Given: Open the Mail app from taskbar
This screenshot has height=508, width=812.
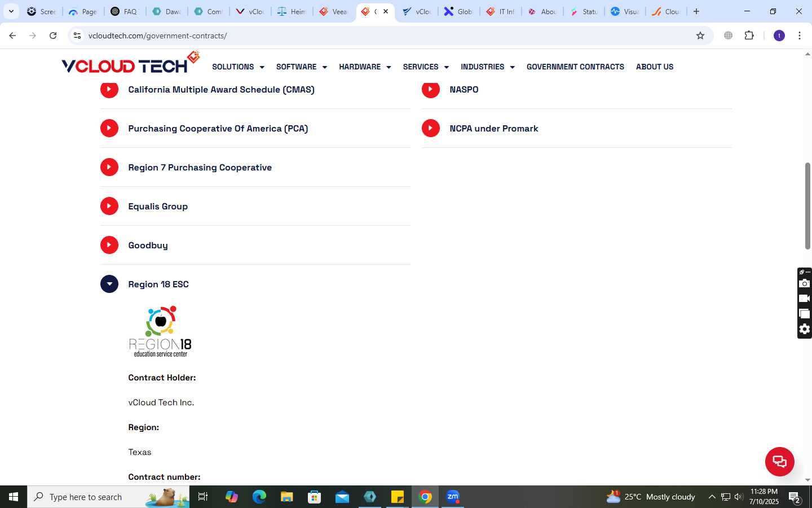Looking at the screenshot, I should 342,497.
